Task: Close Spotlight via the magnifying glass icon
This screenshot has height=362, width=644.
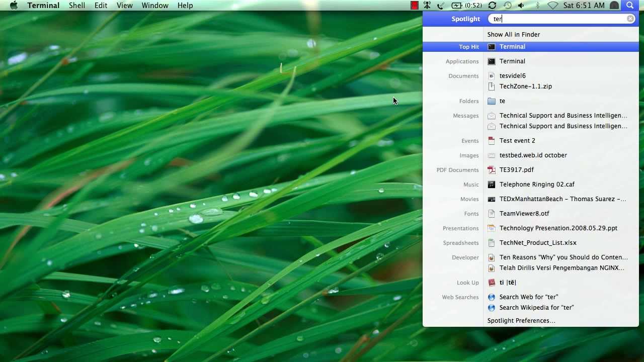Action: point(630,6)
